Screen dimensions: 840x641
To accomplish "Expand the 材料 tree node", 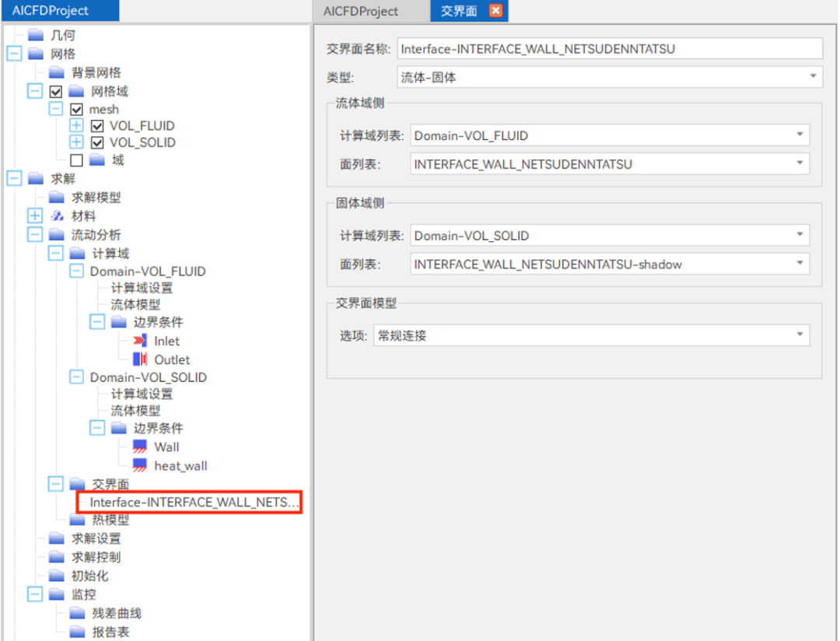I will coord(33,215).
